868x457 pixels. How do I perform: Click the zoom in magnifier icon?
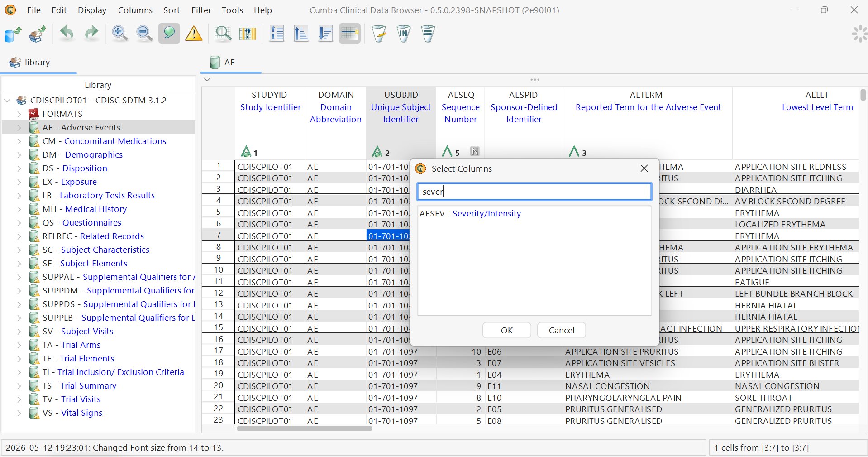point(119,34)
